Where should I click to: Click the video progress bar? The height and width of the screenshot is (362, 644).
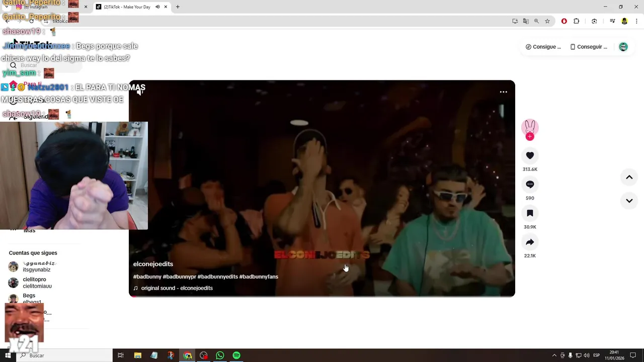[x=322, y=296]
